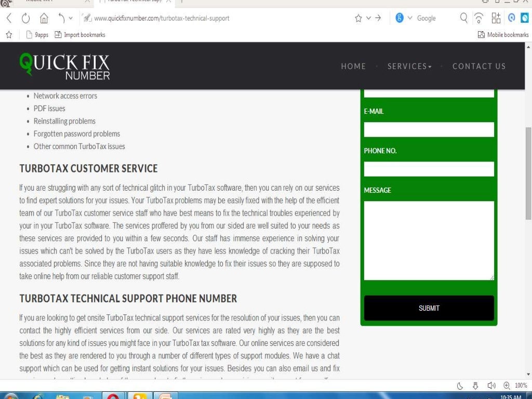Expand the search engine selector dropdown
The image size is (532, 399).
(x=410, y=18)
